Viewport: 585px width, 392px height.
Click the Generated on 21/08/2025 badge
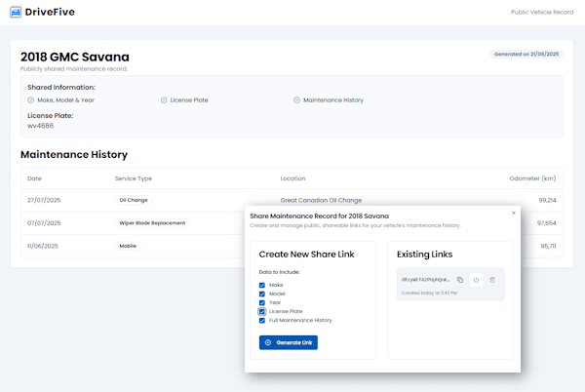(526, 54)
